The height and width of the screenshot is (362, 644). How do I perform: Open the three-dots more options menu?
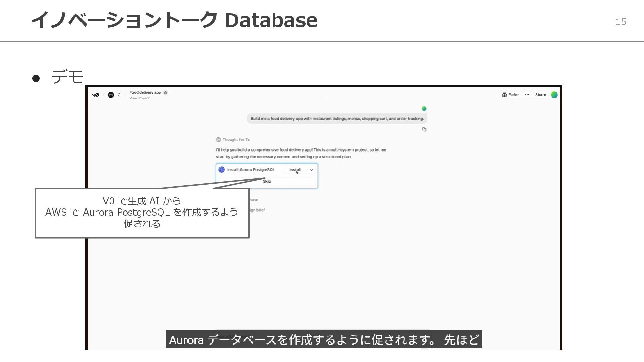(527, 95)
